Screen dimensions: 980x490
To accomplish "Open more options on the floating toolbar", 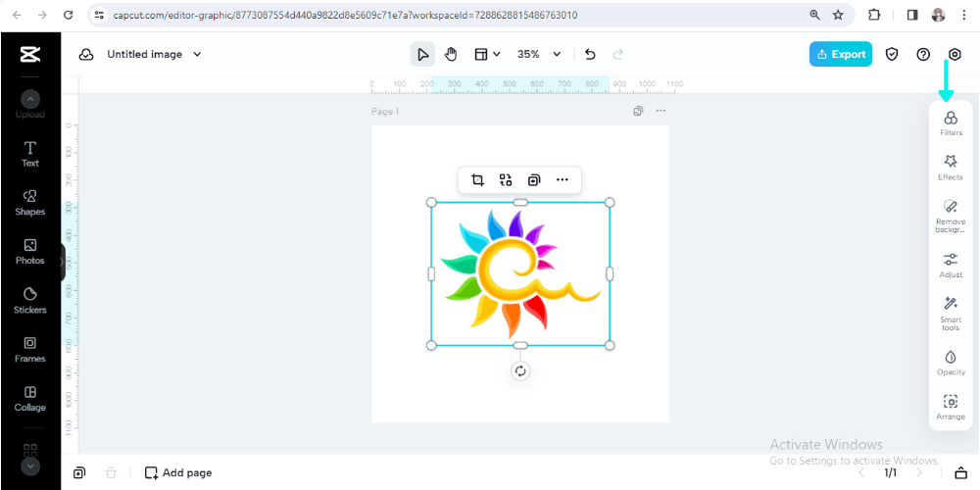I will click(562, 180).
